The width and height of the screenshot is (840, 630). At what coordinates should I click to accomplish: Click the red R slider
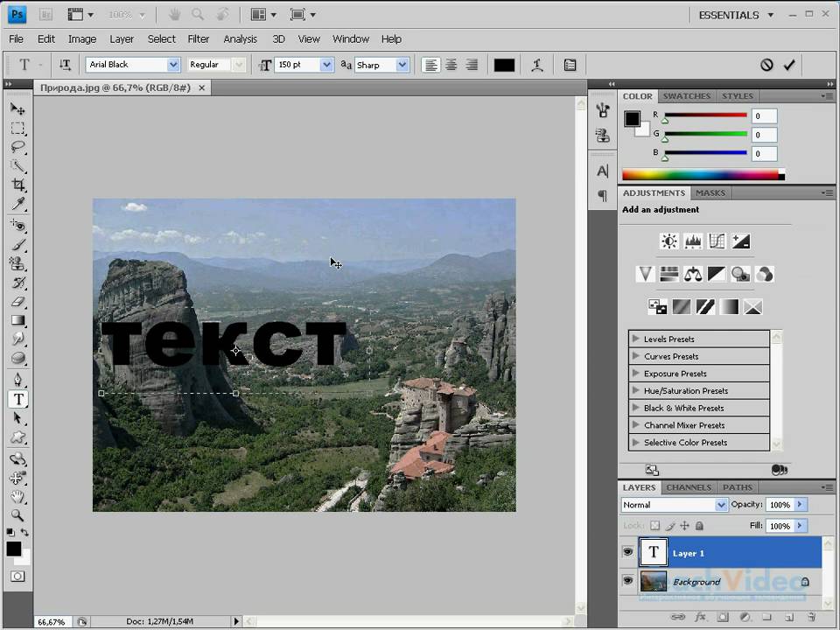tap(705, 115)
